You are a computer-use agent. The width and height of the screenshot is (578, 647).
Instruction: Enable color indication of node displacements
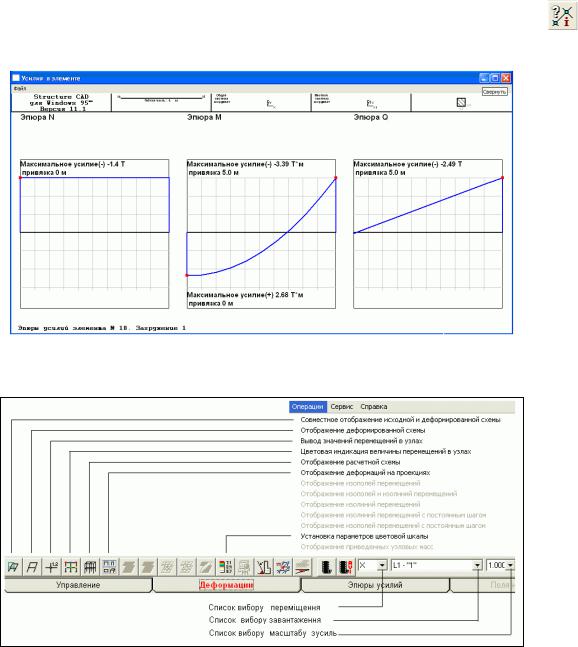coord(70,567)
